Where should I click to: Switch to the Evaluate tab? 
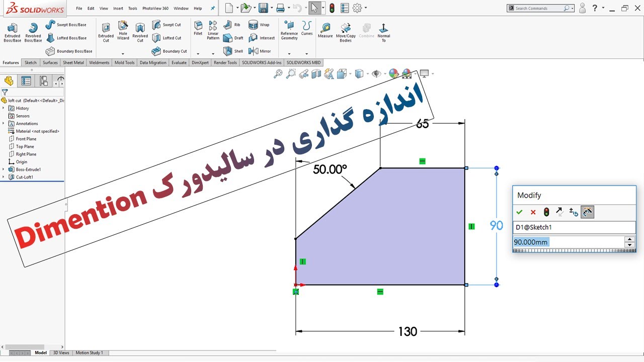point(179,63)
